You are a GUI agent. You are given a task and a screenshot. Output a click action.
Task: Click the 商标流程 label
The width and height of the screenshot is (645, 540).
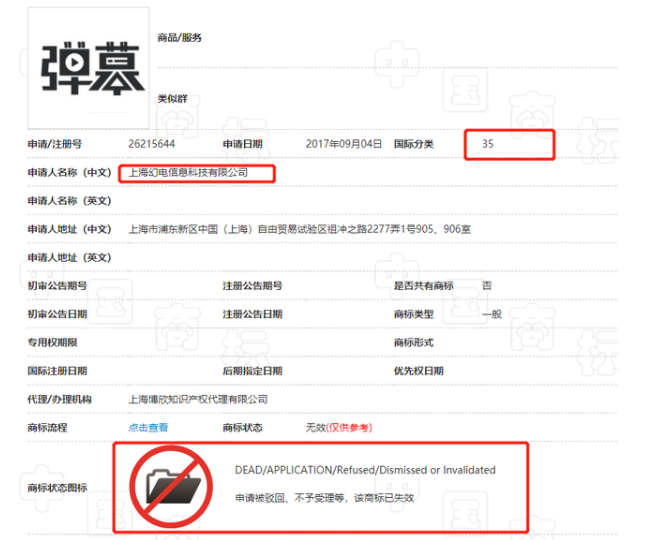pos(47,428)
